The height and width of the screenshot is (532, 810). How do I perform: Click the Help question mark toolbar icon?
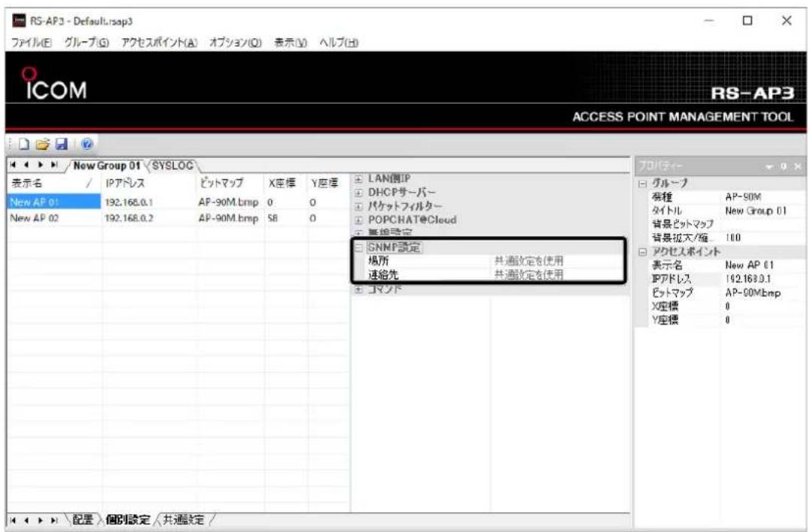pyautogui.click(x=87, y=144)
